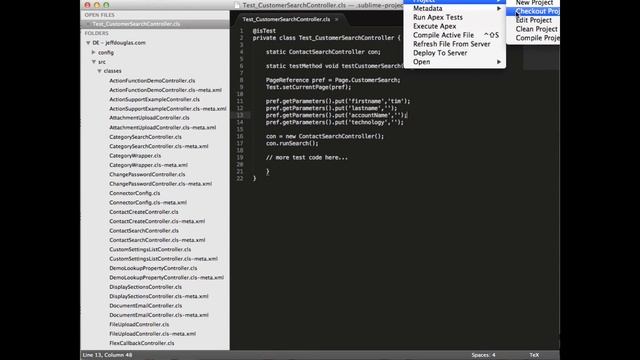The height and width of the screenshot is (360, 640).
Task: Open ContactSearchController.cls-meta.xml
Action: [157, 240]
